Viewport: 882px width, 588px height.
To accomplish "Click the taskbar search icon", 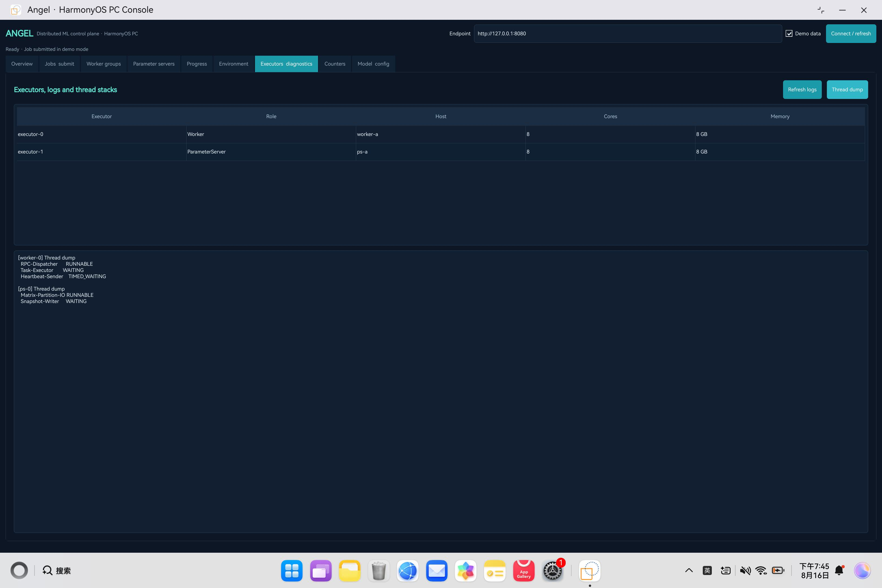I will tap(47, 570).
